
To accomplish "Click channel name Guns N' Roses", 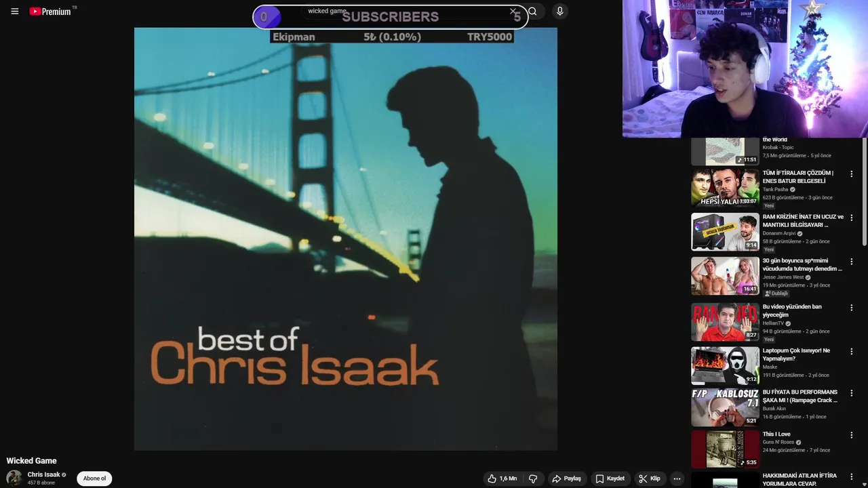I will pyautogui.click(x=778, y=443).
